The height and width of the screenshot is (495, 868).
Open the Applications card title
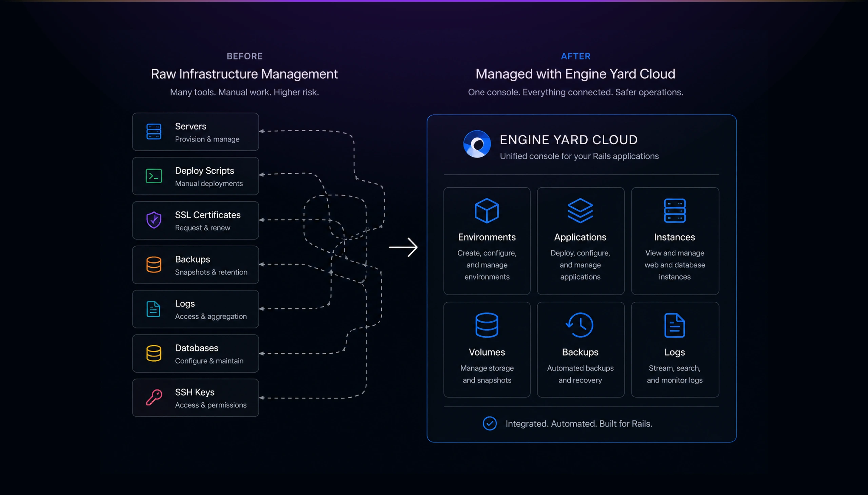[x=580, y=237]
